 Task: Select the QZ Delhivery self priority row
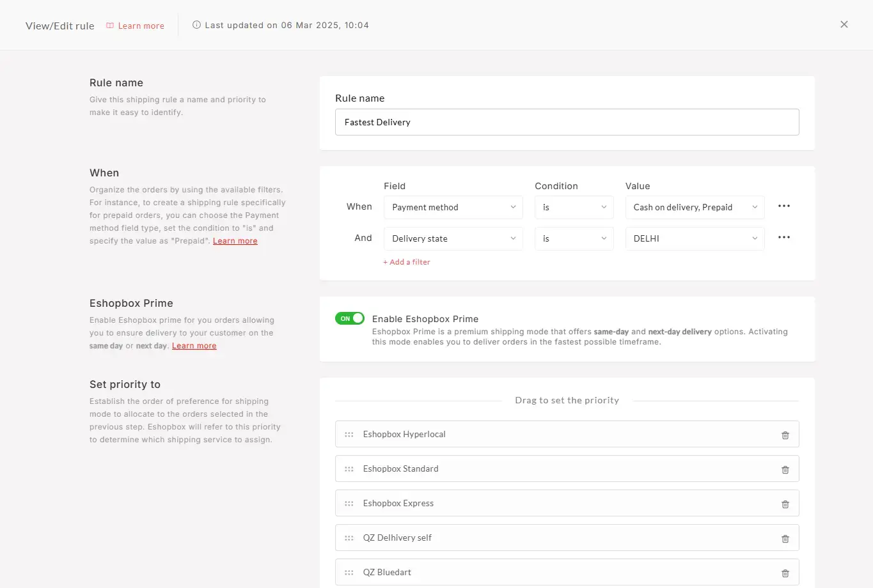[567, 538]
